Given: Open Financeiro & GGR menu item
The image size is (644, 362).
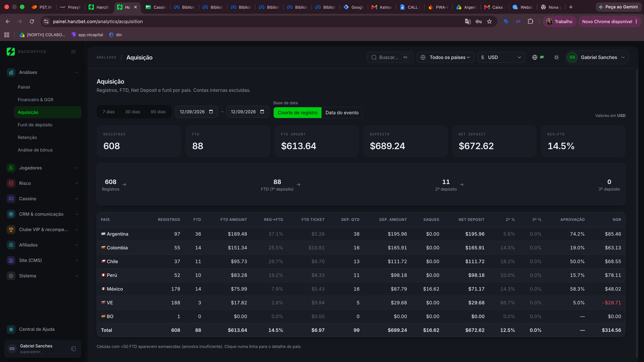Looking at the screenshot, I should coord(48,100).
